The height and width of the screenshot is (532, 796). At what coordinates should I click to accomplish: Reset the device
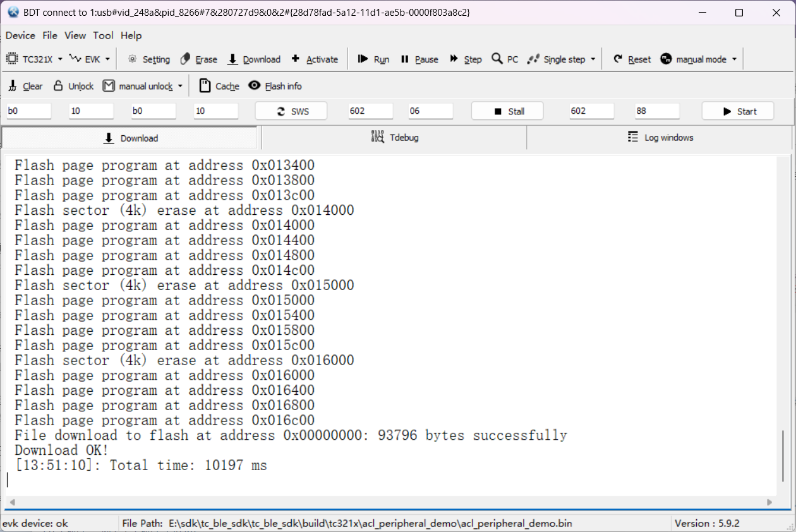pos(632,59)
